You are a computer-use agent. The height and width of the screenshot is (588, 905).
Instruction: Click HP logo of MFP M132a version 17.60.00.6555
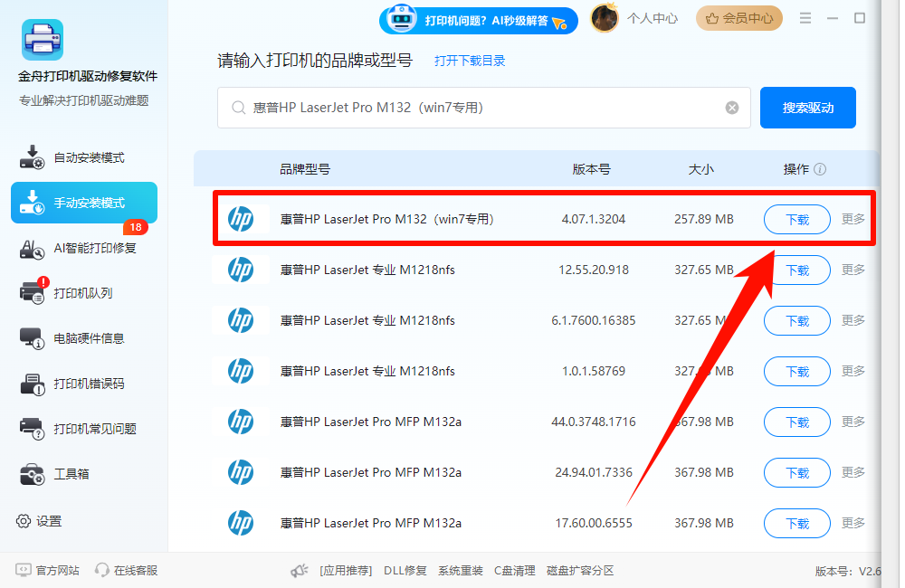241,524
